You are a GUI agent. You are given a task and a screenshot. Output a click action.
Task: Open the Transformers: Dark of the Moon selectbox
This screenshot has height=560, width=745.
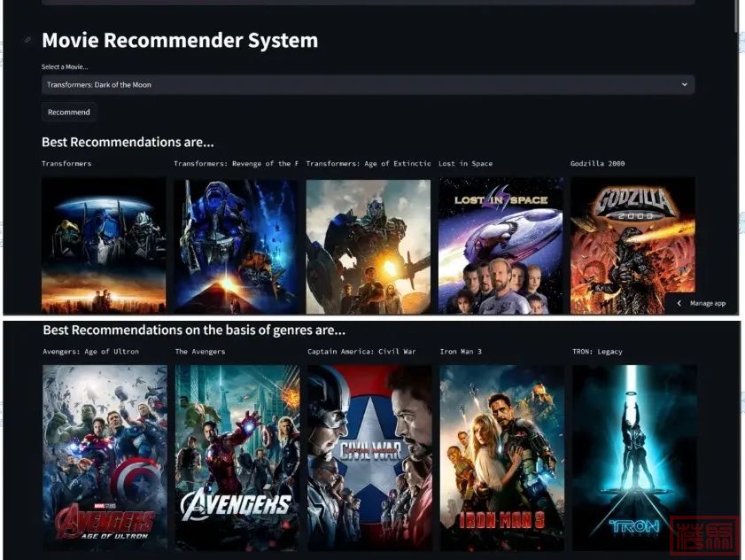coord(368,84)
